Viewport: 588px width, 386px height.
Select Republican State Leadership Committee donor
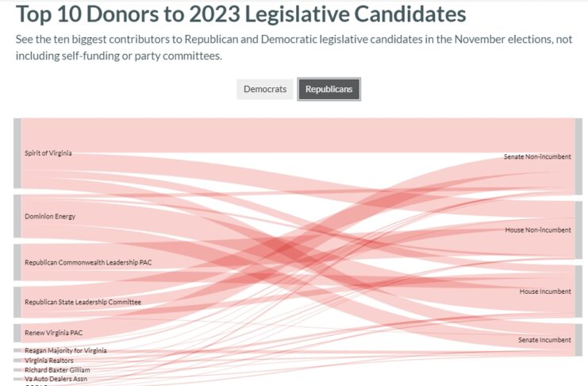pyautogui.click(x=83, y=302)
